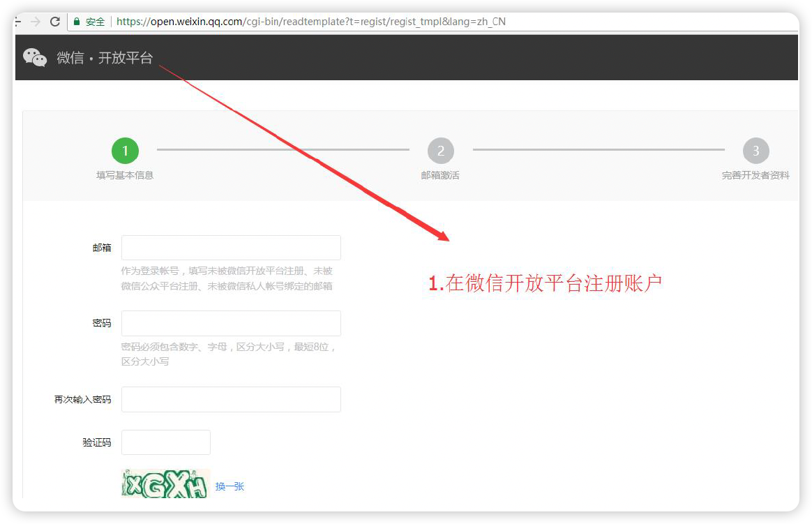Open the 微信·开放平台 header title
The image size is (812, 524).
tap(105, 58)
